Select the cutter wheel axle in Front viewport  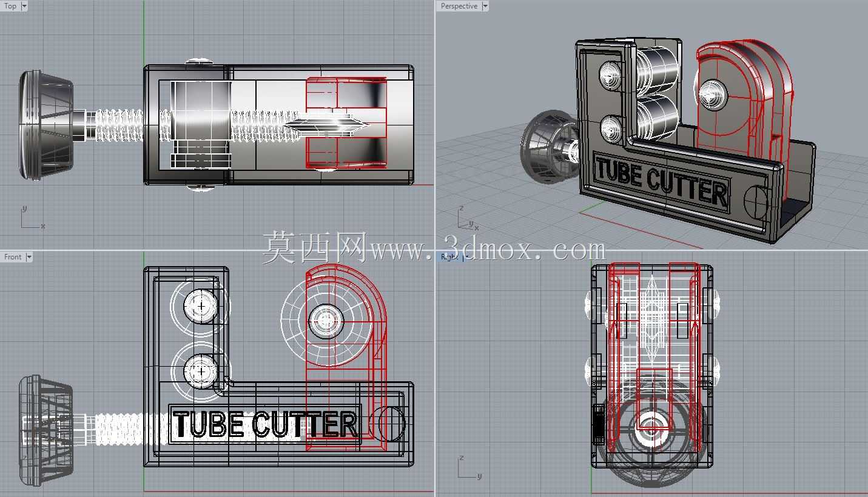(326, 321)
